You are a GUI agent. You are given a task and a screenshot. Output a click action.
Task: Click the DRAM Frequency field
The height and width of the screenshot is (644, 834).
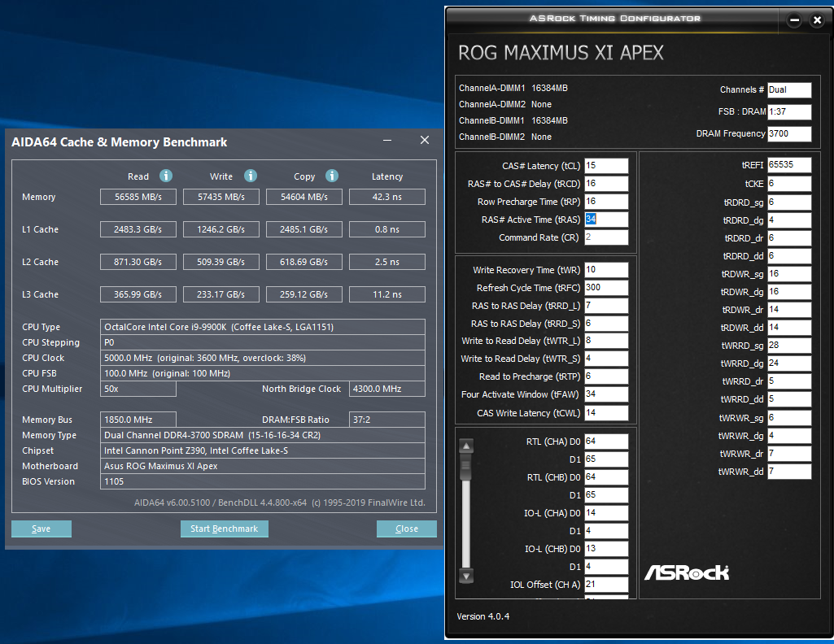(x=789, y=134)
